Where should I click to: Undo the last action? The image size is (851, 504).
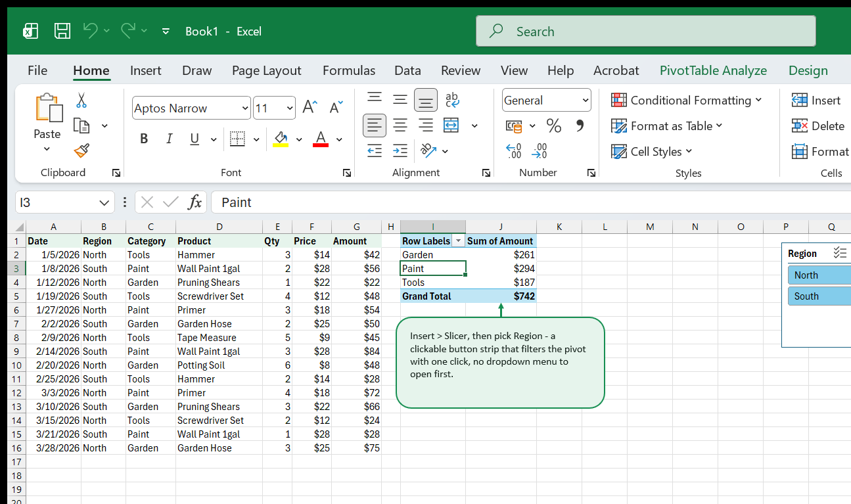click(x=90, y=30)
